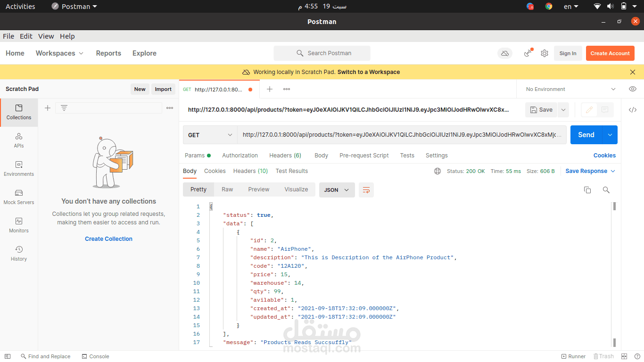Select the Visualize response view
Viewport: 644px width, 362px height.
pyautogui.click(x=296, y=189)
